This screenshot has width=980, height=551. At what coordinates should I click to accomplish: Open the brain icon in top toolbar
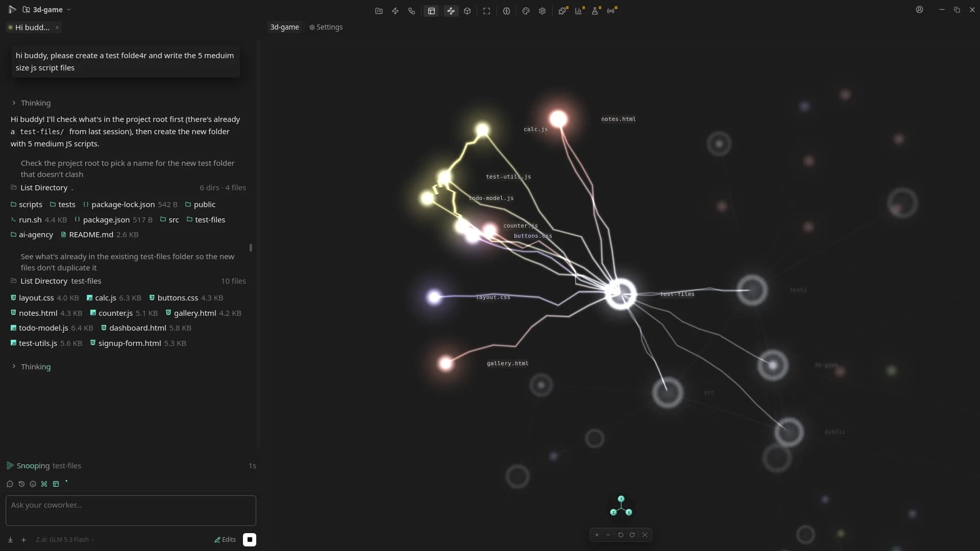tap(506, 11)
